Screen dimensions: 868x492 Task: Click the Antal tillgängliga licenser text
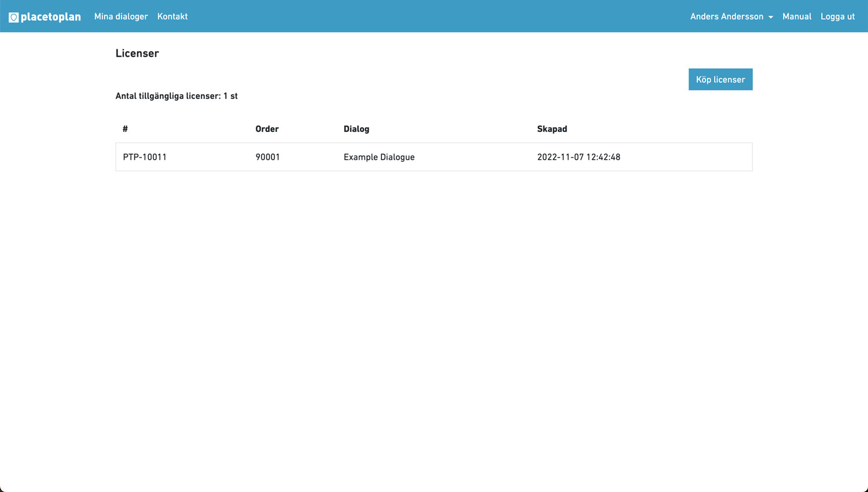pos(176,96)
